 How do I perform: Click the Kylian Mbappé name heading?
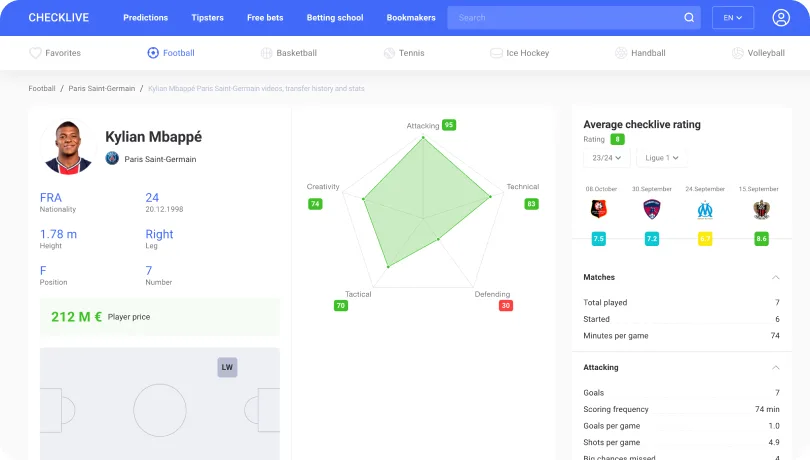(x=153, y=136)
